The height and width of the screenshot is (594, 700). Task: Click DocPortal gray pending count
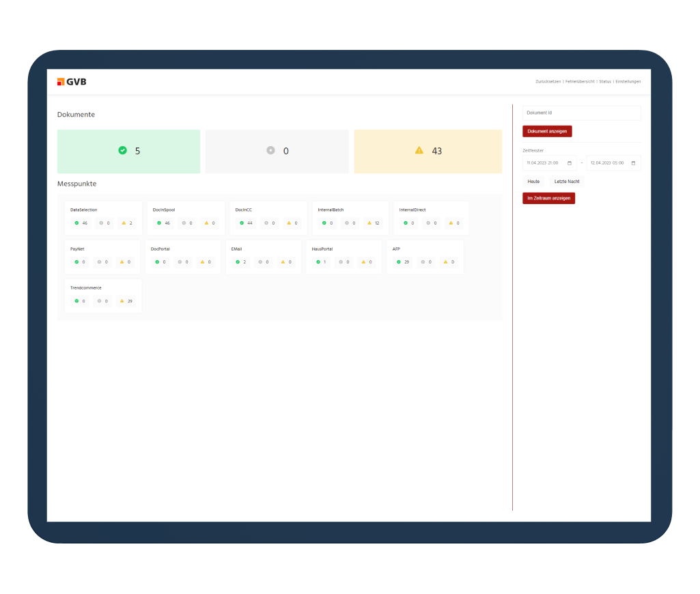183,262
